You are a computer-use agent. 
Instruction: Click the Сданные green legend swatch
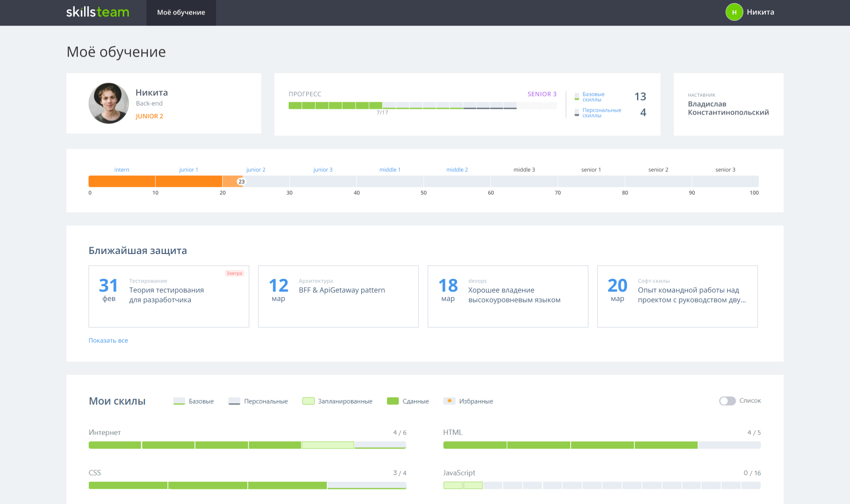(x=393, y=401)
